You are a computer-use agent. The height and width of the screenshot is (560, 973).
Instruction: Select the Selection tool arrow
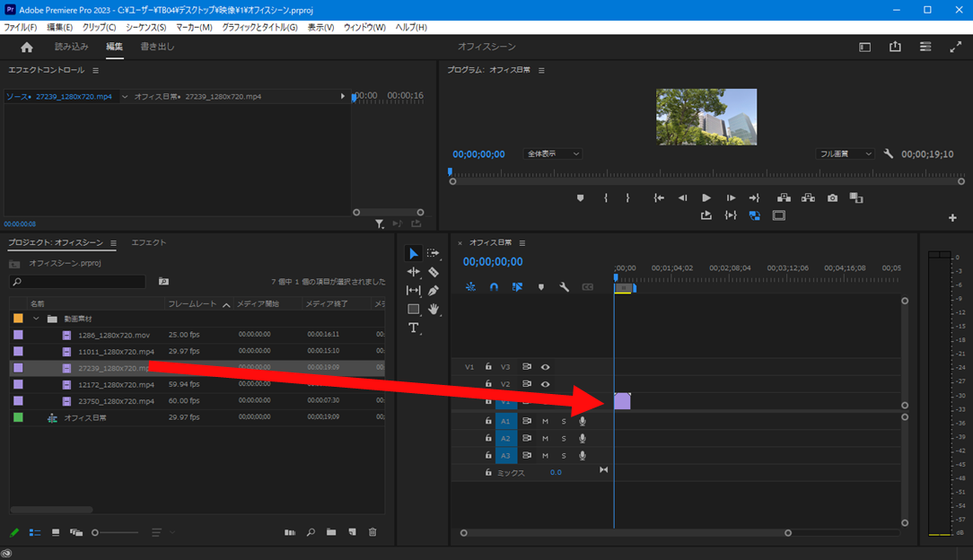pyautogui.click(x=413, y=253)
